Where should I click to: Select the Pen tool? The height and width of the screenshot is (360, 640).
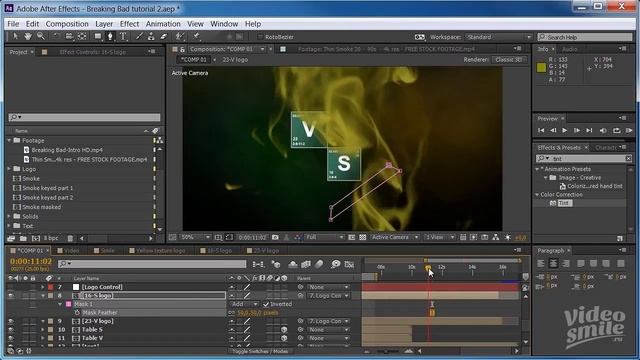110,36
